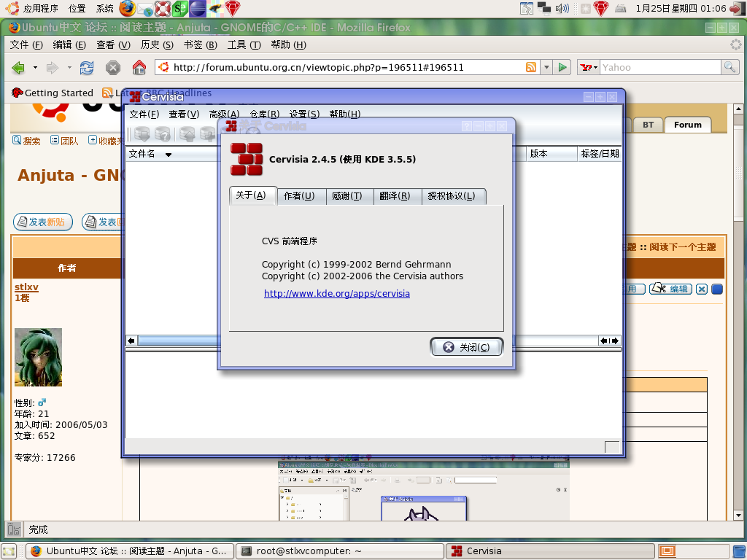Click the left ruby gem panel launcher
Image resolution: width=747 pixels, height=560 pixels.
233,9
